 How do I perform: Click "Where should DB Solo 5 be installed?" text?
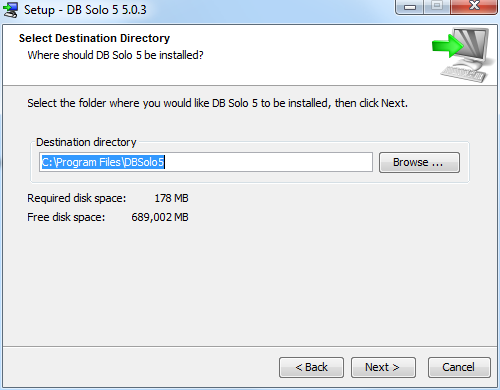coord(115,55)
